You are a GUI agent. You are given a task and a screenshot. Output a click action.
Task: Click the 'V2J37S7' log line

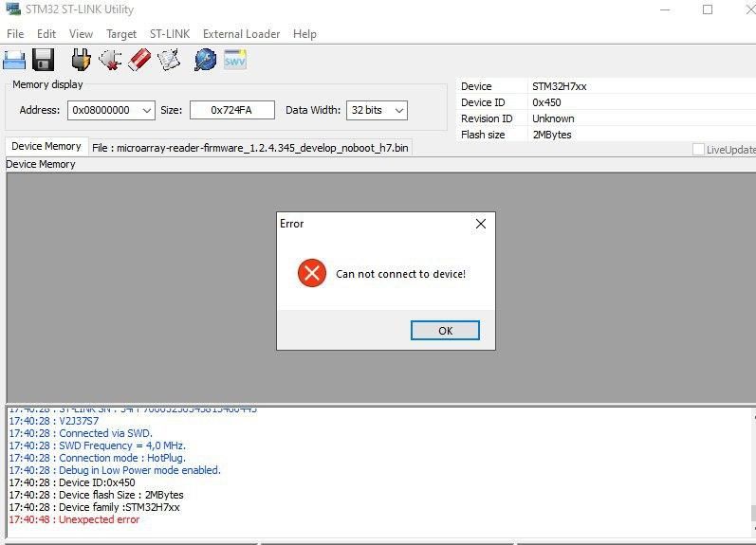[54, 421]
